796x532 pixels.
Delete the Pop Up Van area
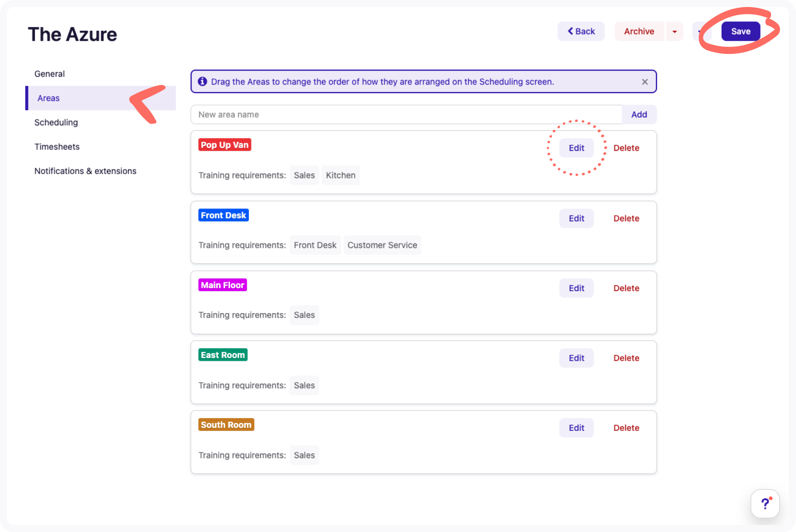coord(626,148)
